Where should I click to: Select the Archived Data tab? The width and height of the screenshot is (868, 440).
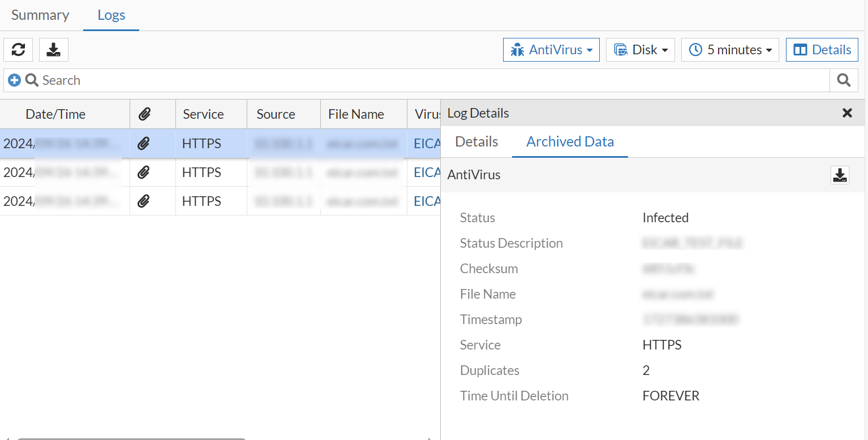point(570,141)
